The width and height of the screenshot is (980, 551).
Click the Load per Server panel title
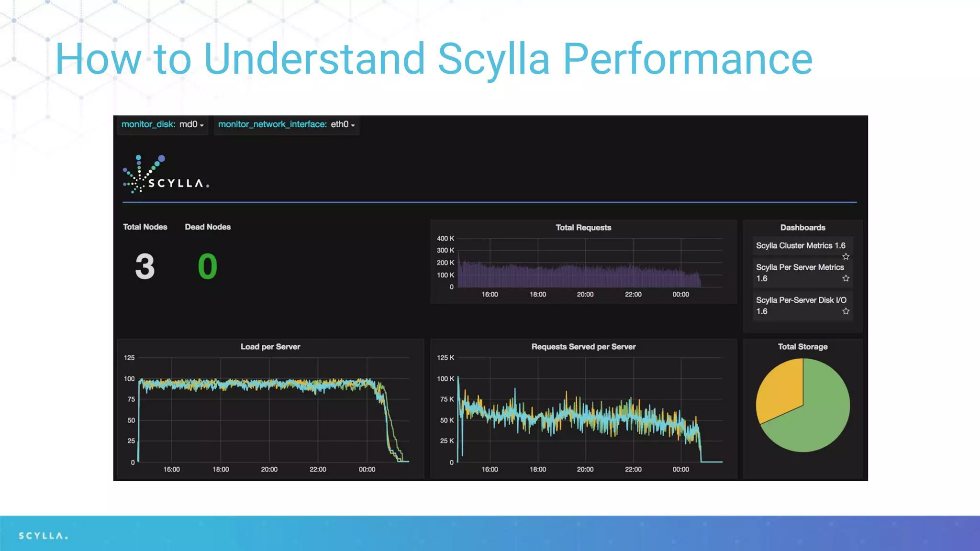point(270,347)
